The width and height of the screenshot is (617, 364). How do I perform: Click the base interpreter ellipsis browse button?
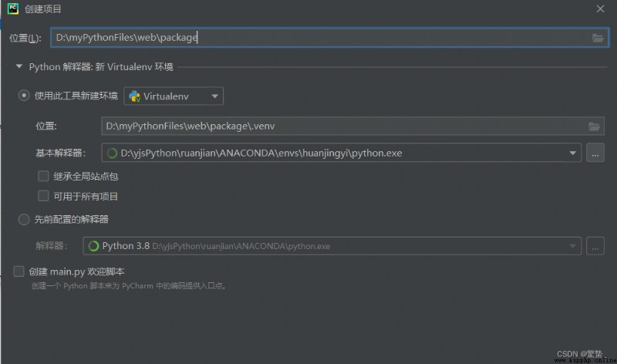click(x=595, y=153)
